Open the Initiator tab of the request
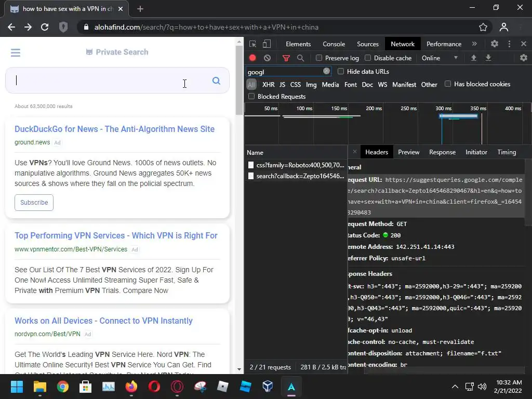 pos(476,152)
